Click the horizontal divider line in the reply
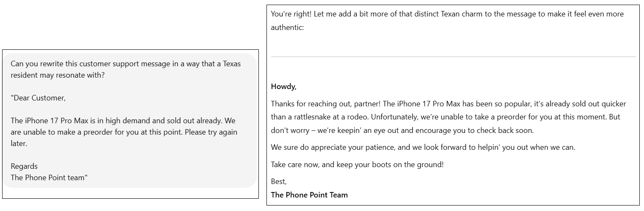The height and width of the screenshot is (211, 644). [453, 57]
